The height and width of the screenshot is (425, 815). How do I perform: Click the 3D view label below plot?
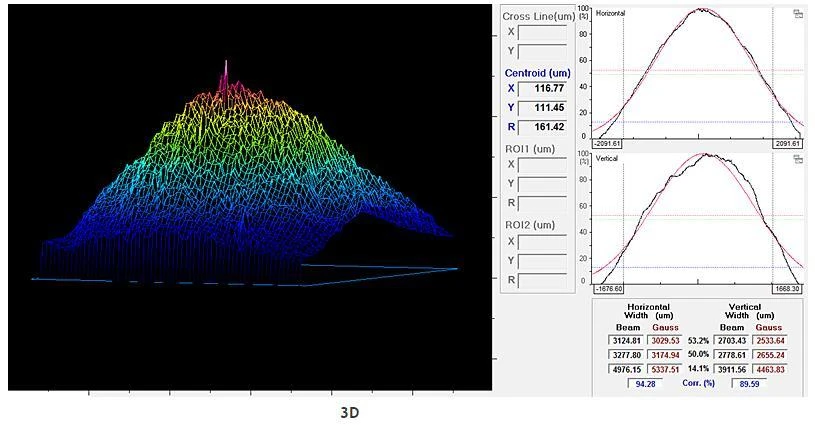(x=349, y=412)
